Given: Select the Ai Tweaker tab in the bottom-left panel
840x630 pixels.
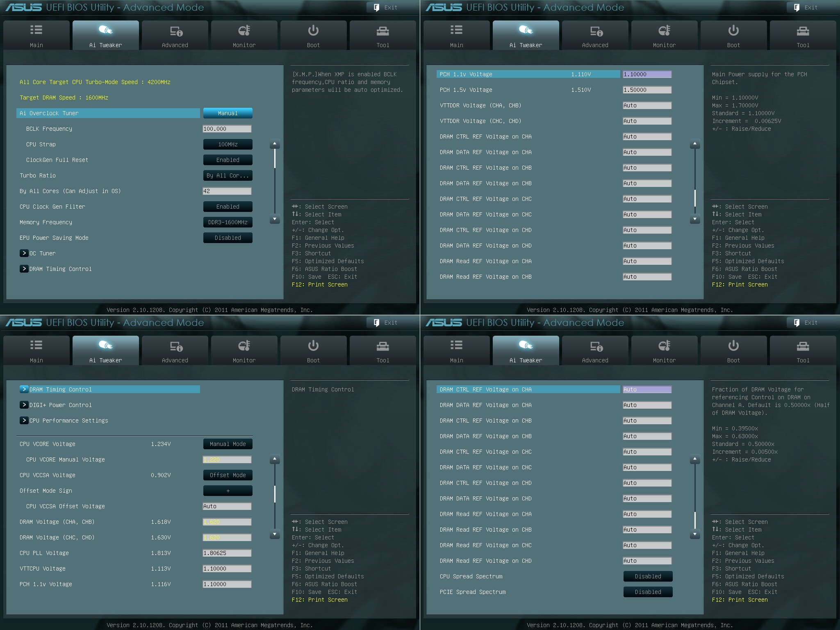Looking at the screenshot, I should point(106,351).
